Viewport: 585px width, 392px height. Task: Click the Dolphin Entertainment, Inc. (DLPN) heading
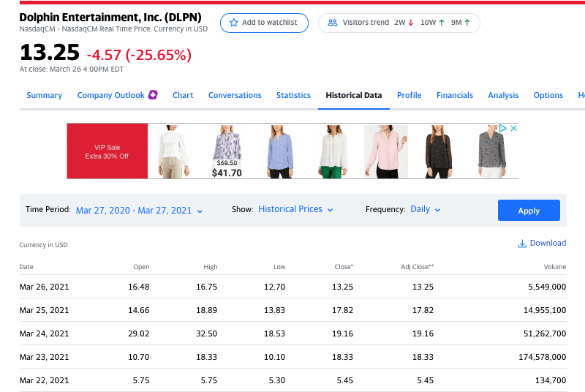point(110,18)
